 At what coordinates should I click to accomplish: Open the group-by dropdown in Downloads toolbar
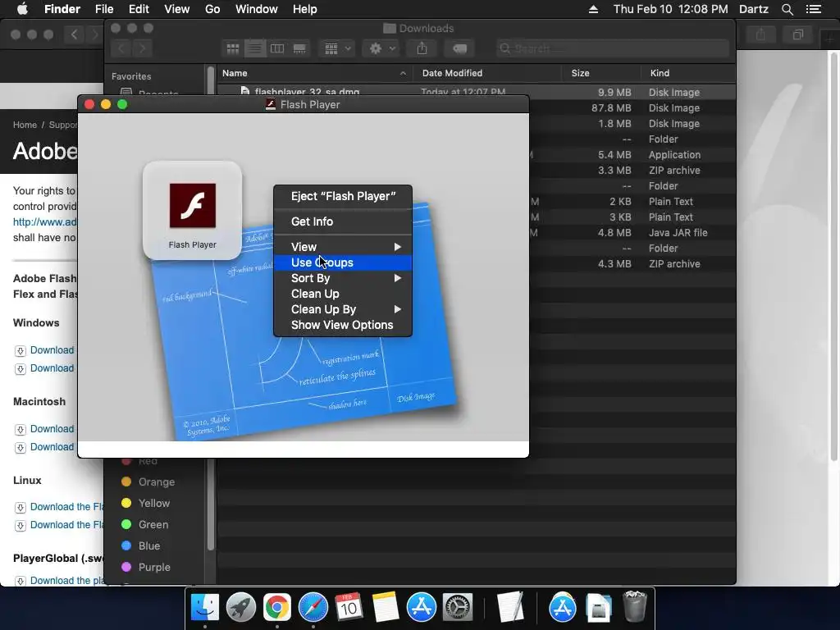pos(337,48)
